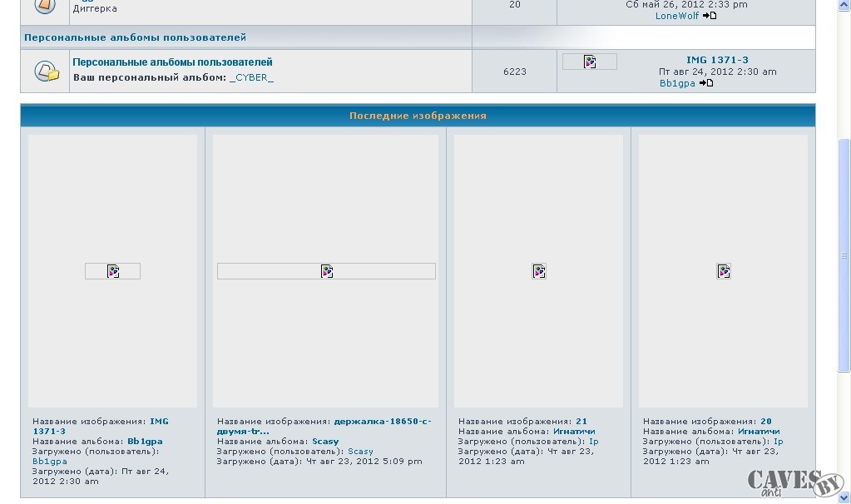Open the personal albums folder icon
The height and width of the screenshot is (504, 851).
(x=46, y=71)
